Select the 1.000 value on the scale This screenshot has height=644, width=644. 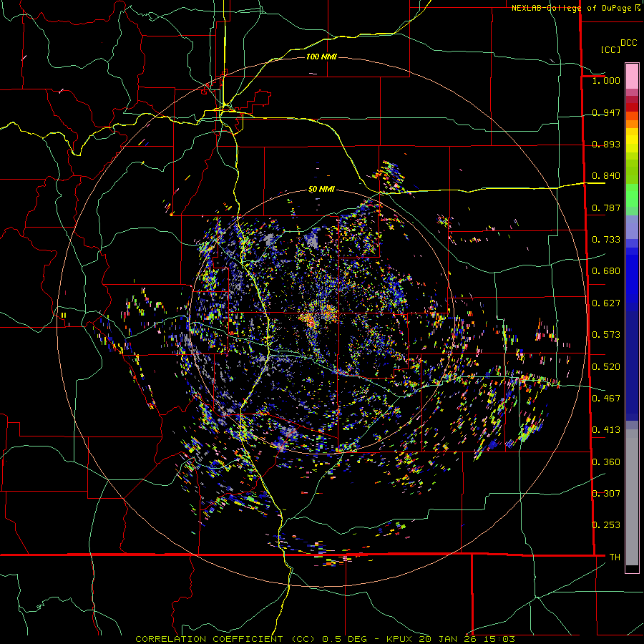606,80
